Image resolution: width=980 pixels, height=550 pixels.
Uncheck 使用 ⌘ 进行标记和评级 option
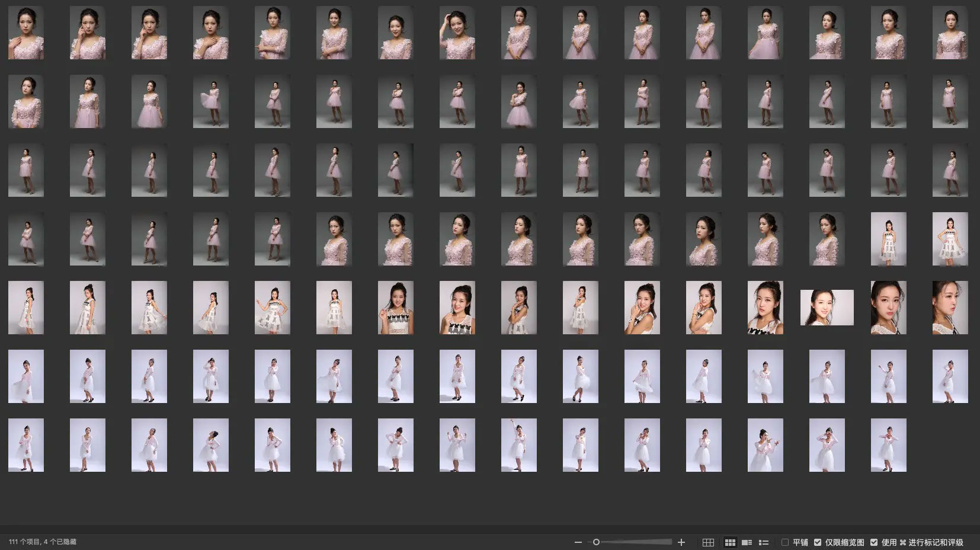coord(874,542)
